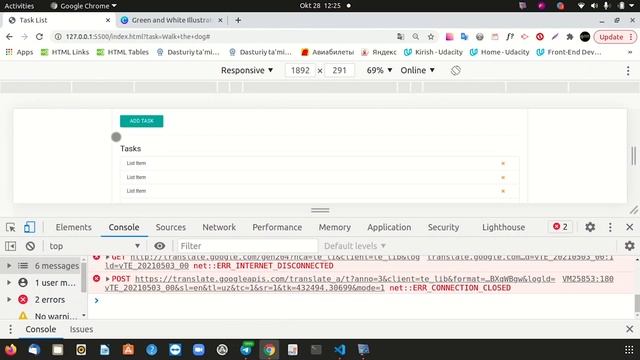Open device toolbar more options menu
640x360 pixels.
click(x=628, y=71)
